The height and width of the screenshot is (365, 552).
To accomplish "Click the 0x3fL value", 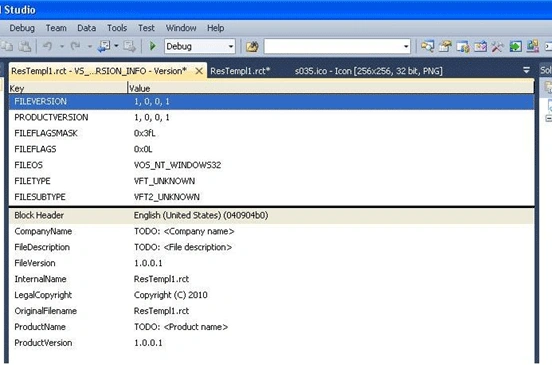I will click(145, 133).
